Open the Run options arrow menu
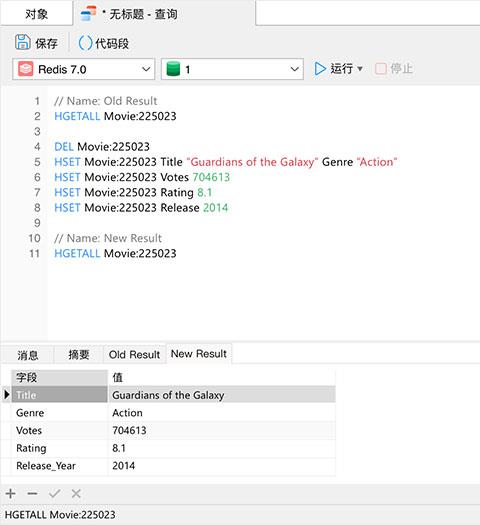480x525 pixels. pos(360,69)
